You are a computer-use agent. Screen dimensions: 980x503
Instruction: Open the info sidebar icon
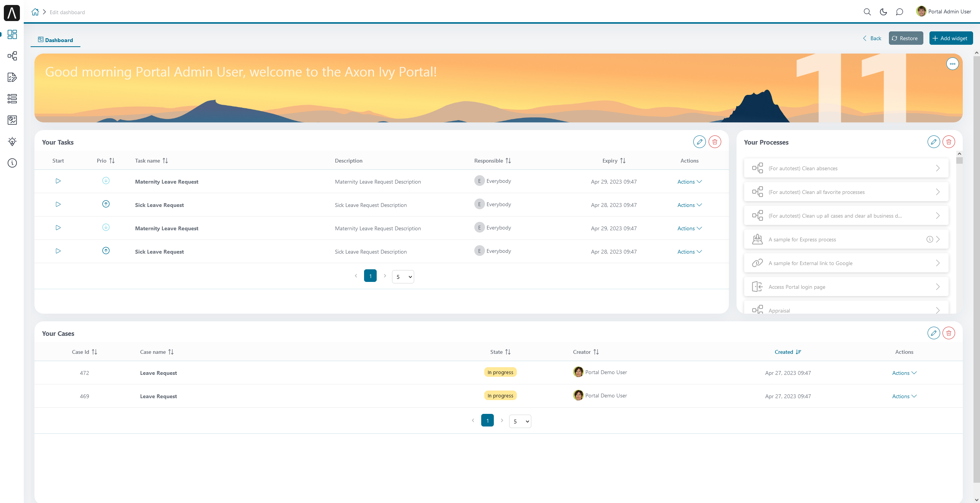click(x=12, y=163)
